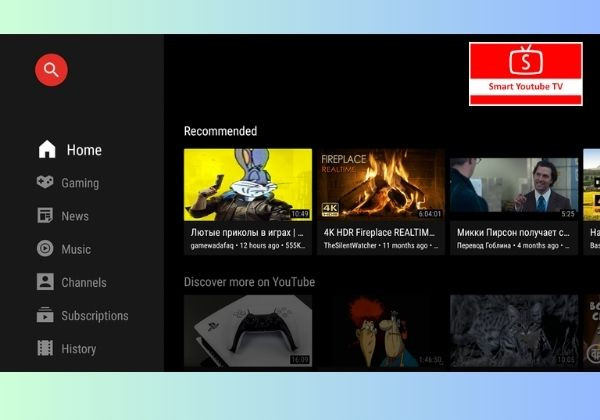Click the Channels person icon
Viewport: 600px width, 420px height.
click(45, 282)
